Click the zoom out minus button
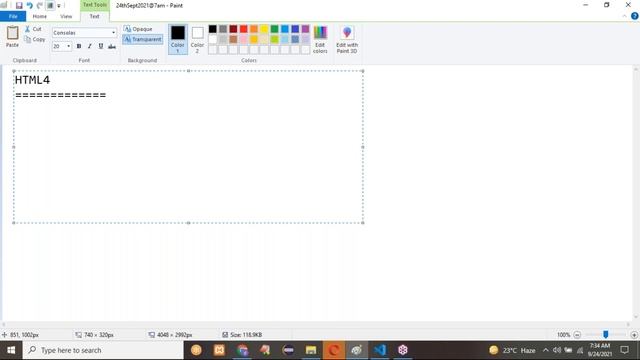This screenshot has height=360, width=640. point(577,335)
